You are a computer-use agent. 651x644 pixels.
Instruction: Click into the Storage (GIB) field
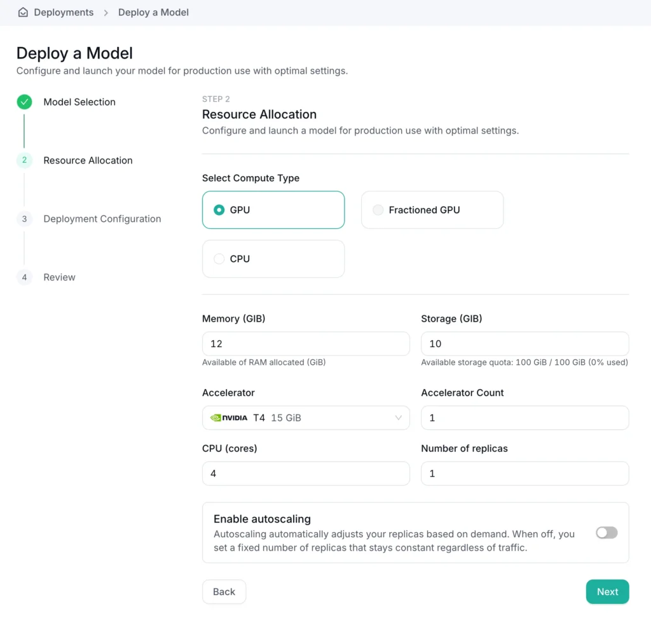pos(524,343)
